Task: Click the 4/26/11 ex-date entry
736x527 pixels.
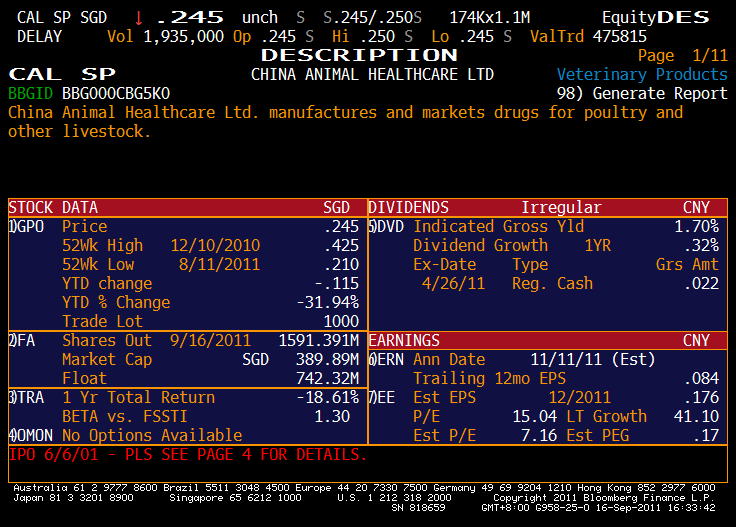Action: pyautogui.click(x=453, y=283)
